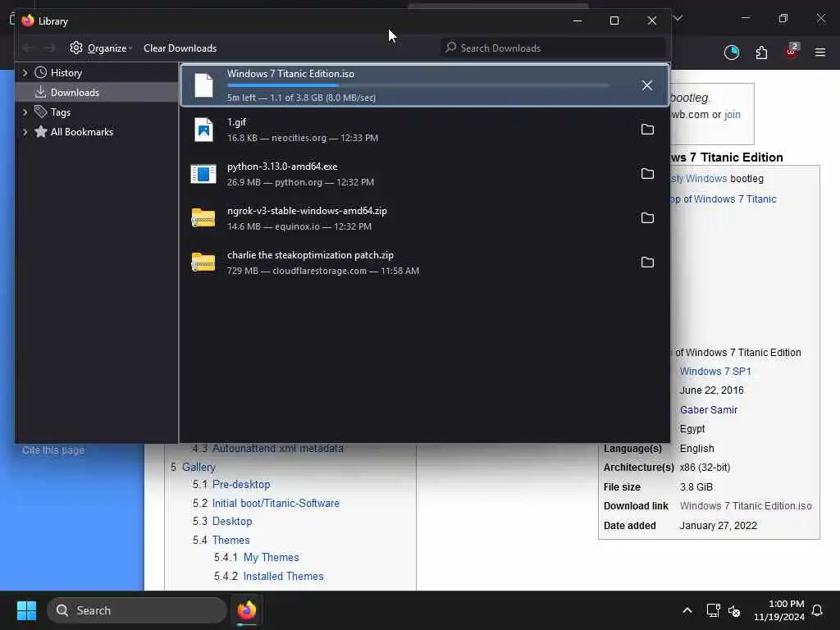
Task: Go to Themes section link
Action: (x=231, y=540)
